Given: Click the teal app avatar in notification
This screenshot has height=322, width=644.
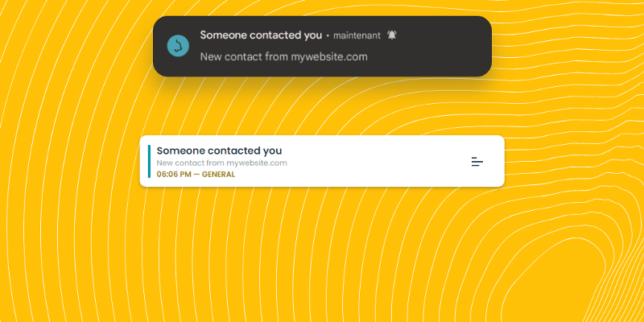Looking at the screenshot, I should pyautogui.click(x=178, y=46).
